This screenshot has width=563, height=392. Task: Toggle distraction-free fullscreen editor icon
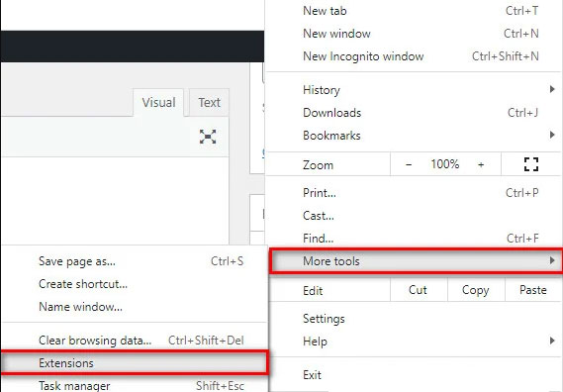click(208, 137)
